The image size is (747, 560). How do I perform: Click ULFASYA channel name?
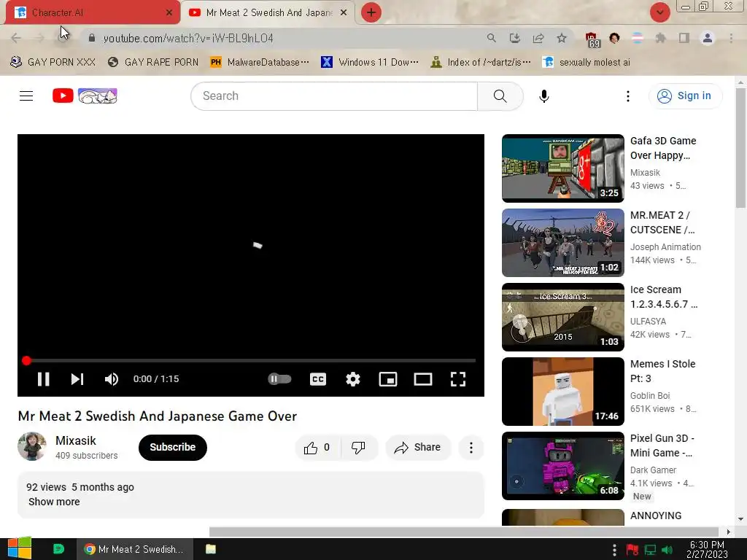tap(648, 321)
